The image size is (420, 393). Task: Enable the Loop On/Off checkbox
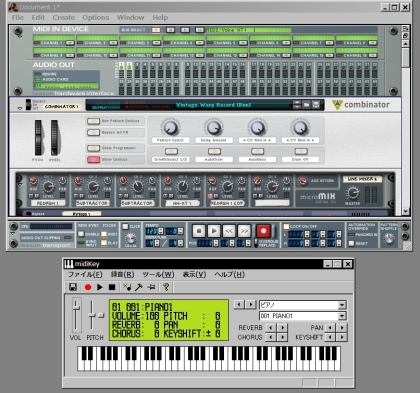(x=286, y=227)
